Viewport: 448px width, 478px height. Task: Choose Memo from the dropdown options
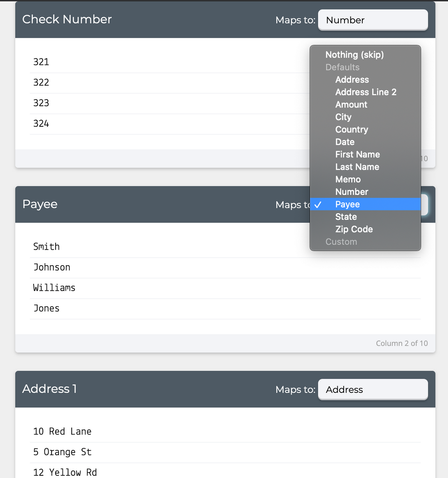coord(348,179)
